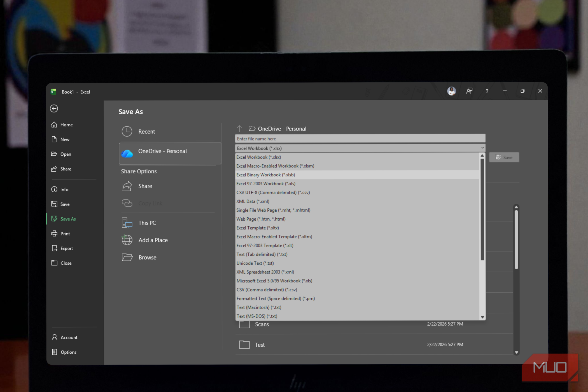Pick Excel 97-2003 Workbook (*.xls)
This screenshot has height=392, width=588.
[x=357, y=184]
